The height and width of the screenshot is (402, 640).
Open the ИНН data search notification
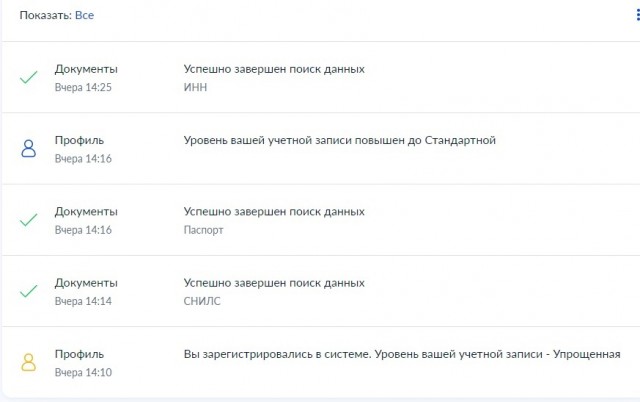(320, 77)
